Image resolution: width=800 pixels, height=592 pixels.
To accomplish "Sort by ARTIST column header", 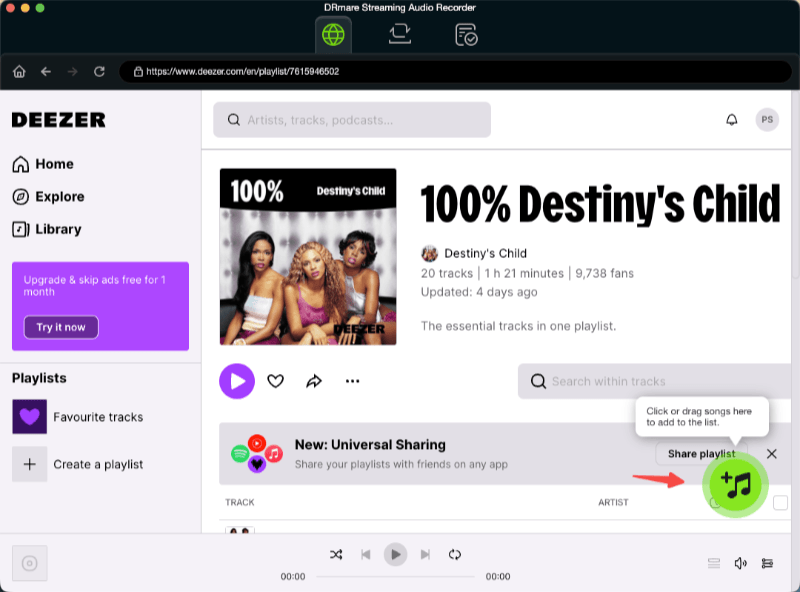I will click(613, 503).
